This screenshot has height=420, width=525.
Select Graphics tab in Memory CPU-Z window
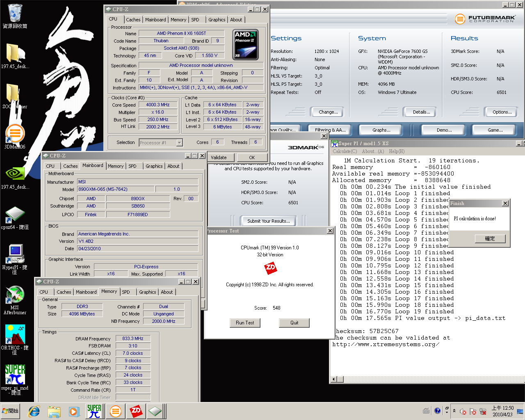coord(148,292)
